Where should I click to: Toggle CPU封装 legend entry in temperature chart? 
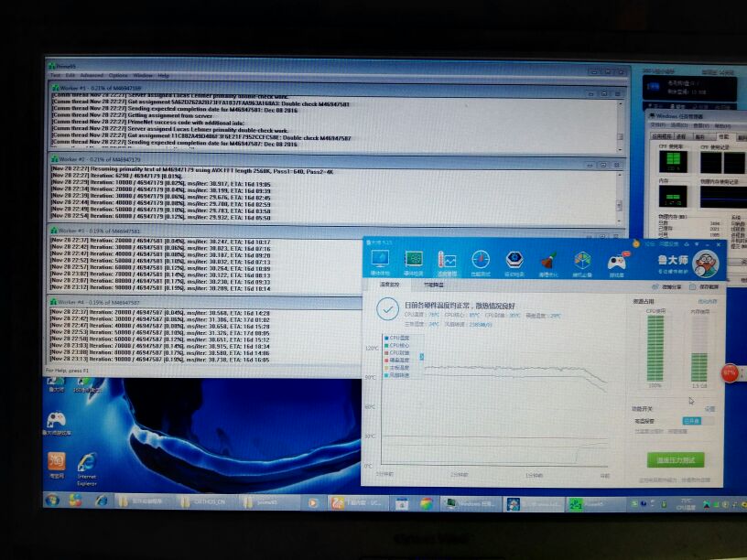[397, 353]
